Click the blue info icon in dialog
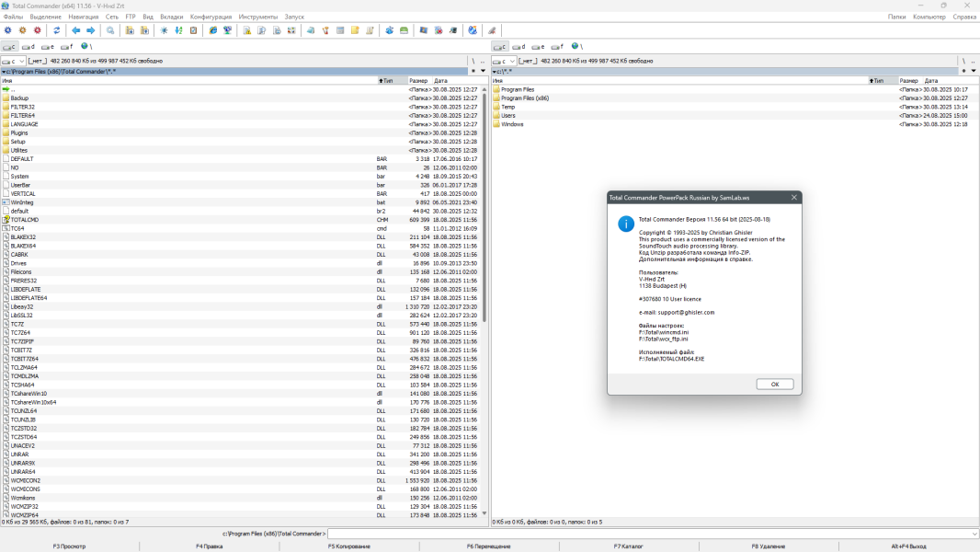This screenshot has width=980, height=552. coord(625,224)
